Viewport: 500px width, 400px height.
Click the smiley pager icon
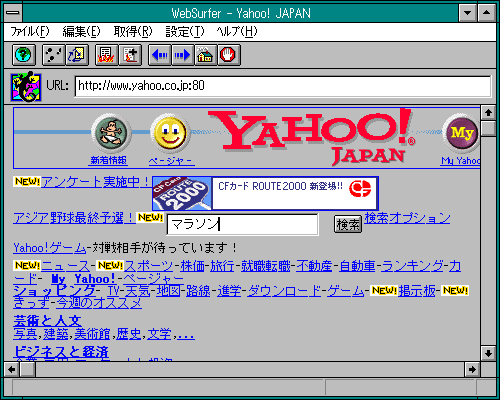[170, 133]
